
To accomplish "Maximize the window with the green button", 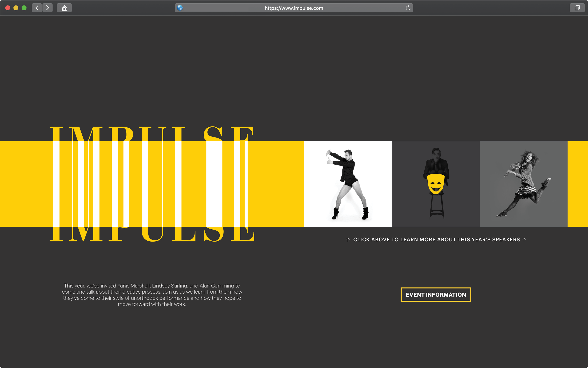I will click(24, 8).
